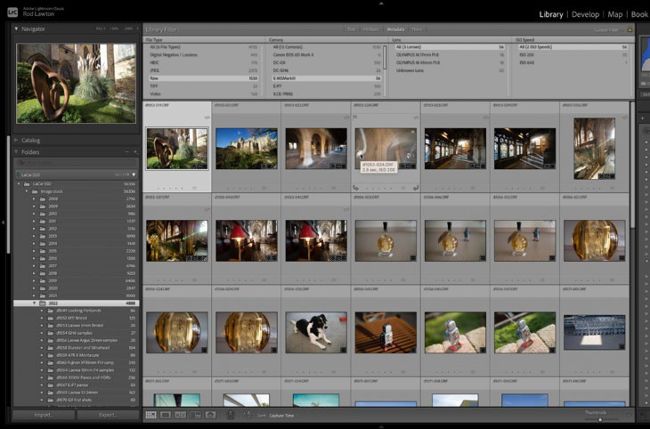Click the Lightroom Classic LrC logo

point(12,12)
